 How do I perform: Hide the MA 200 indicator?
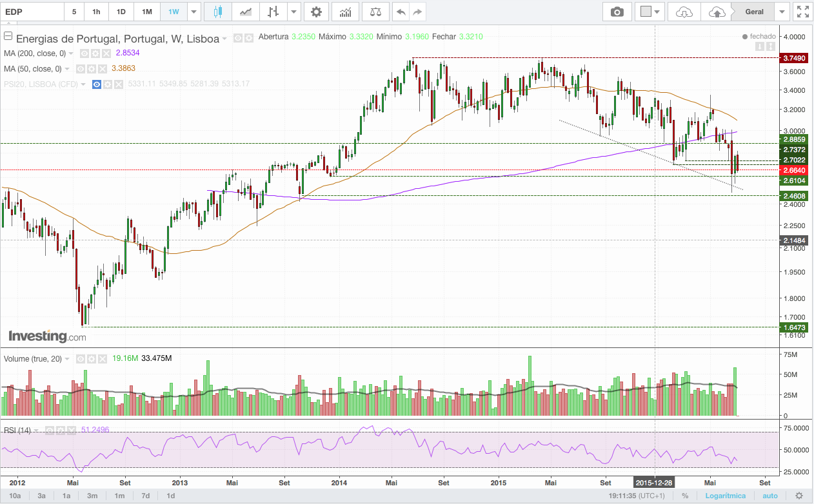coord(84,53)
